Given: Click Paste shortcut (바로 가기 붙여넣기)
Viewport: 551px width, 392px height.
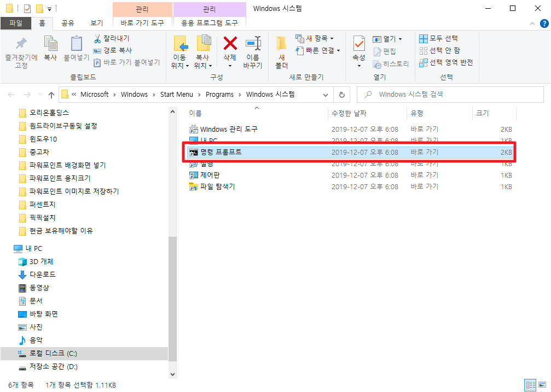Looking at the screenshot, I should (x=126, y=62).
